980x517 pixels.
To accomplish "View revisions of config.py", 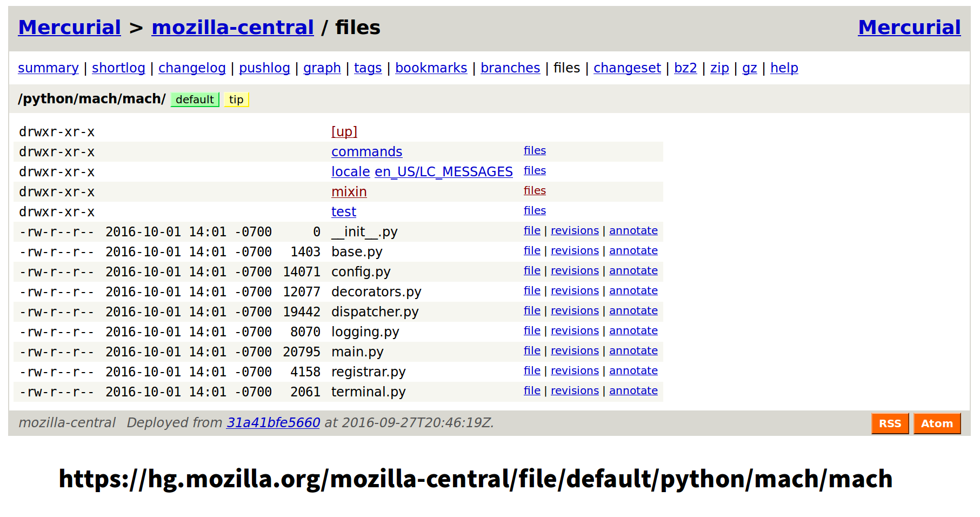I will 575,270.
